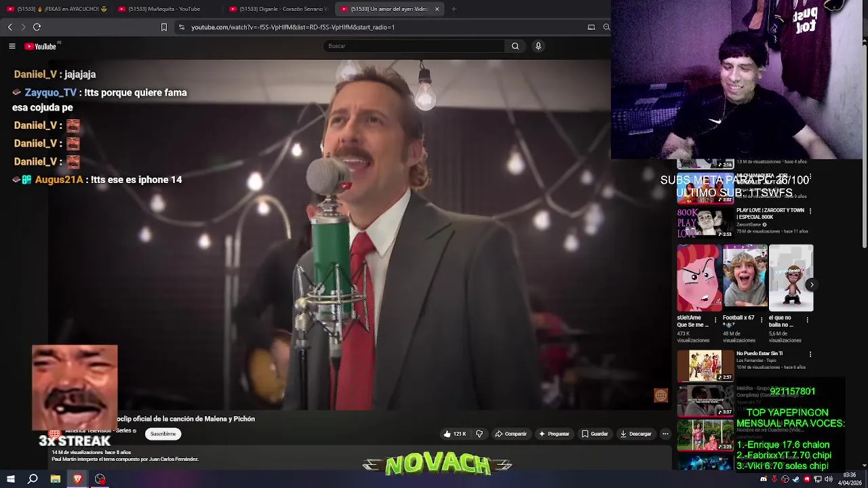Viewport: 868px width, 488px height.
Task: Click the address bar URL
Action: click(293, 27)
